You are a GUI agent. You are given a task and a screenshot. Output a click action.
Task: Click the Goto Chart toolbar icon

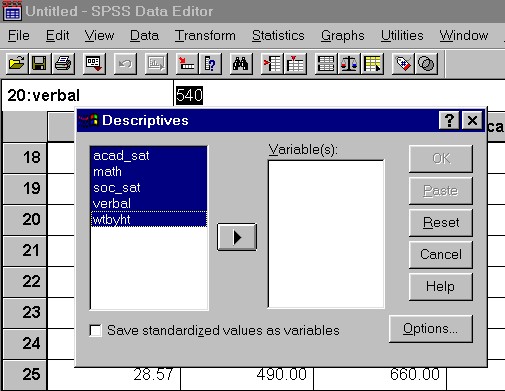coord(156,63)
